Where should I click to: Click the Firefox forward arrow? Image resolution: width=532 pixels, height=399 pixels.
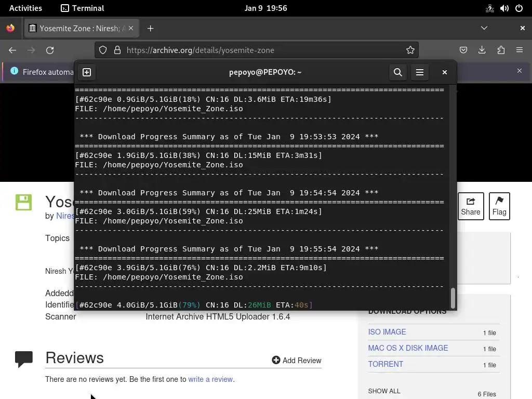tap(31, 50)
